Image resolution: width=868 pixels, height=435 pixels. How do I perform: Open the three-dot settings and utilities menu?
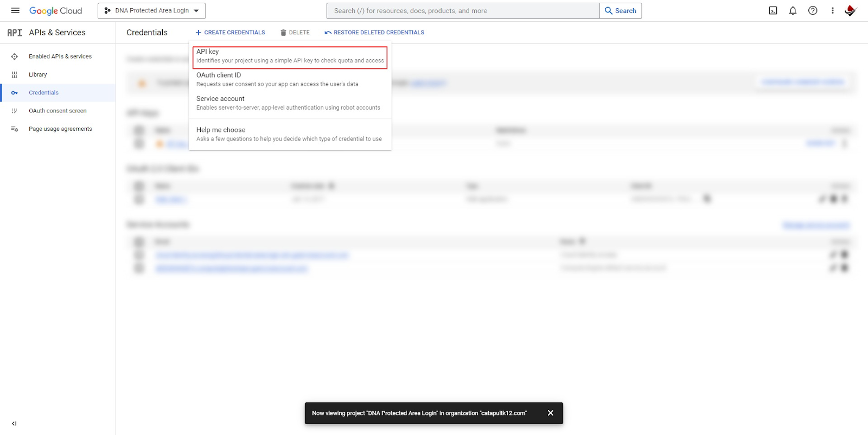[x=833, y=11]
